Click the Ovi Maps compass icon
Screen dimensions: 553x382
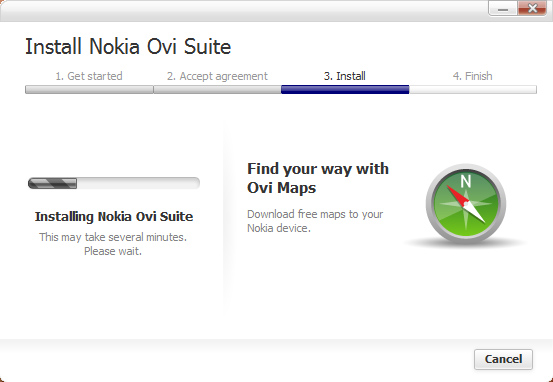coord(466,204)
